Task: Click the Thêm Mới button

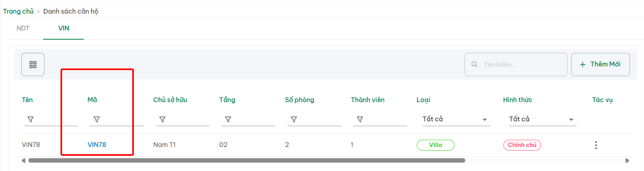Action: coord(600,64)
